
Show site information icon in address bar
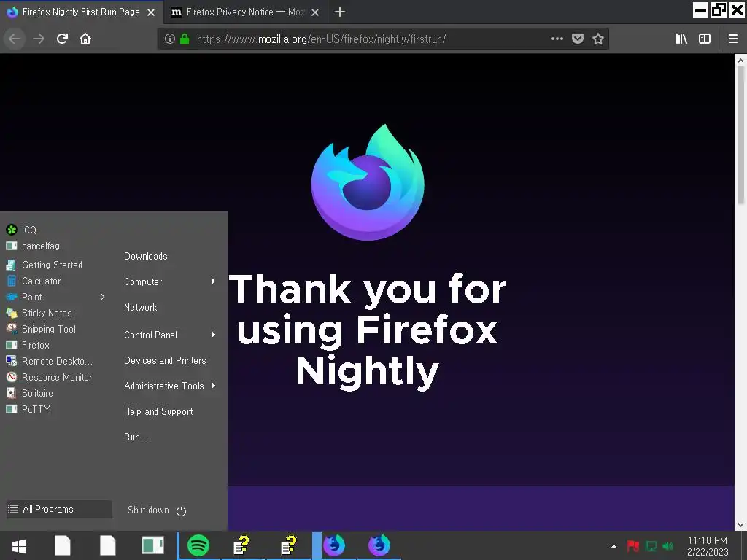pyautogui.click(x=169, y=39)
